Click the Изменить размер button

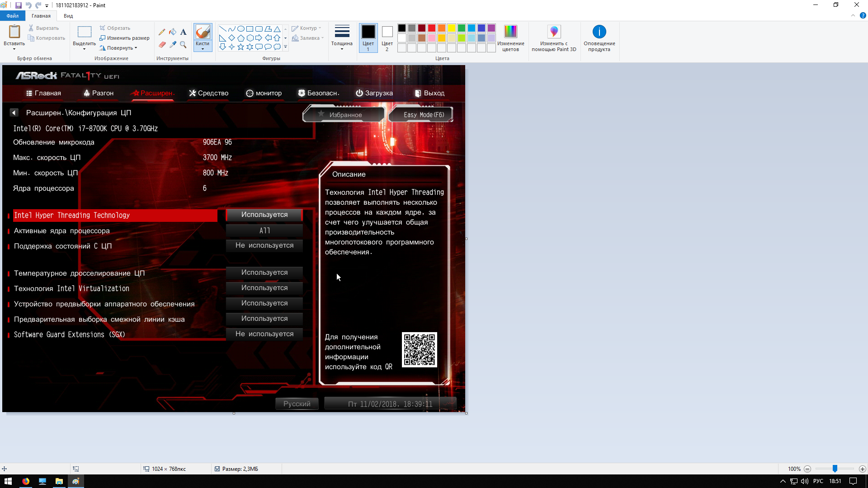[x=125, y=38]
